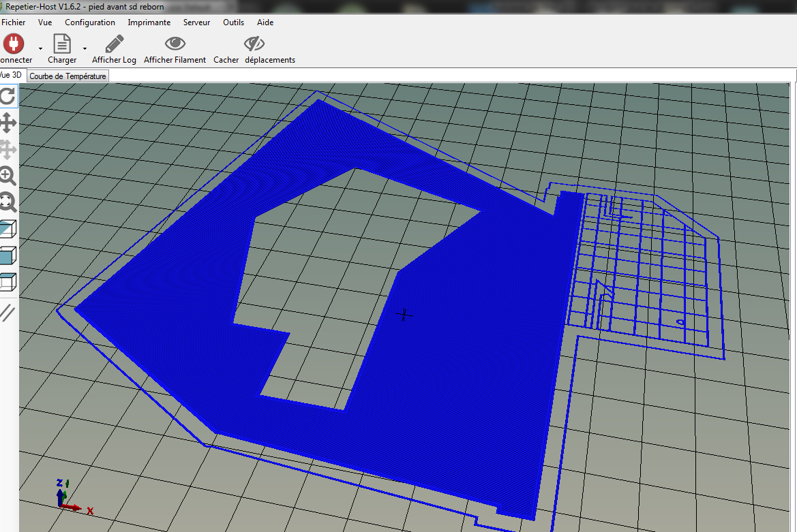Click the fit-to-view zoom icon
Viewport: 797px width, 532px height.
point(8,202)
